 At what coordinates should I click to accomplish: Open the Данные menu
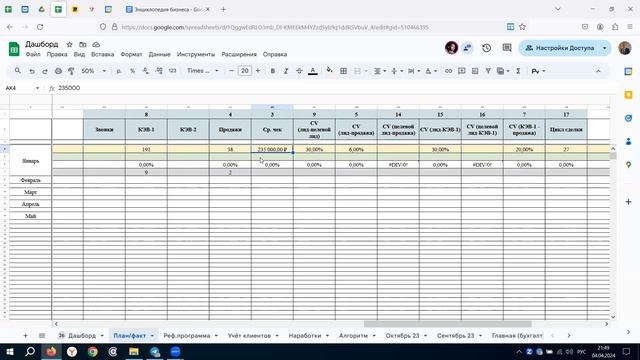160,54
